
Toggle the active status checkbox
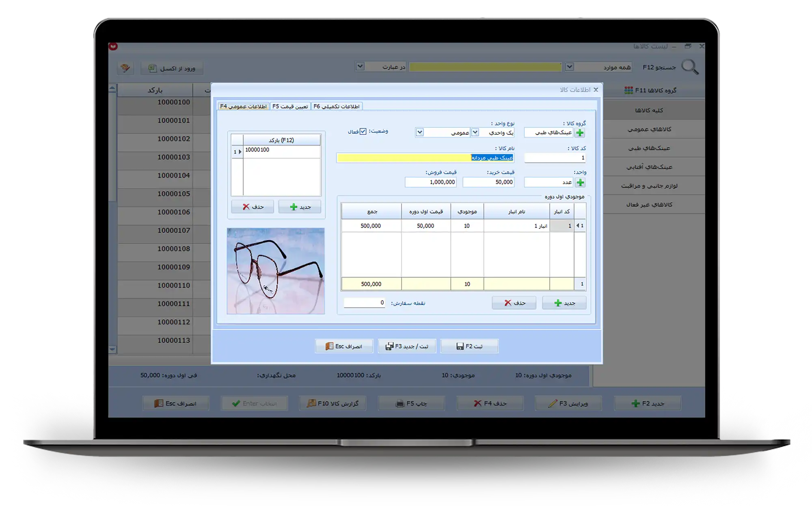[x=363, y=131]
